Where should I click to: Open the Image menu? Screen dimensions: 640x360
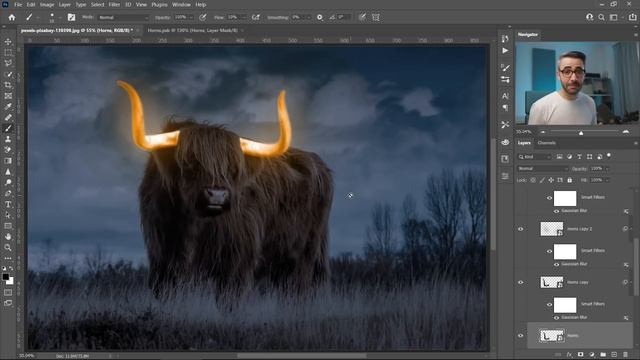point(47,4)
